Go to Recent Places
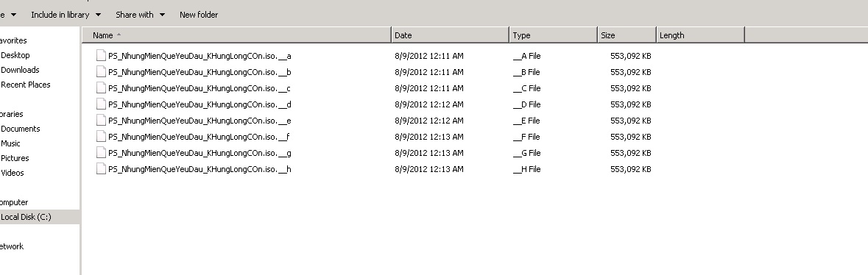 (26, 85)
